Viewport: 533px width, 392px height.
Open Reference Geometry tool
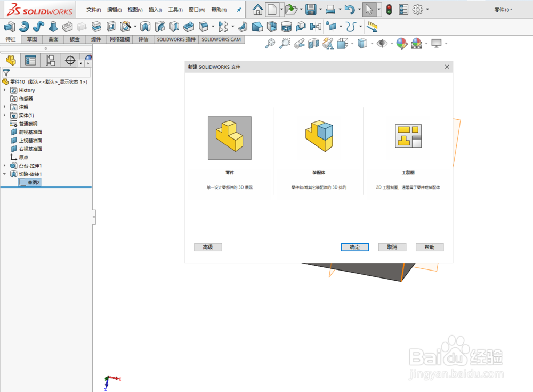tap(332, 27)
